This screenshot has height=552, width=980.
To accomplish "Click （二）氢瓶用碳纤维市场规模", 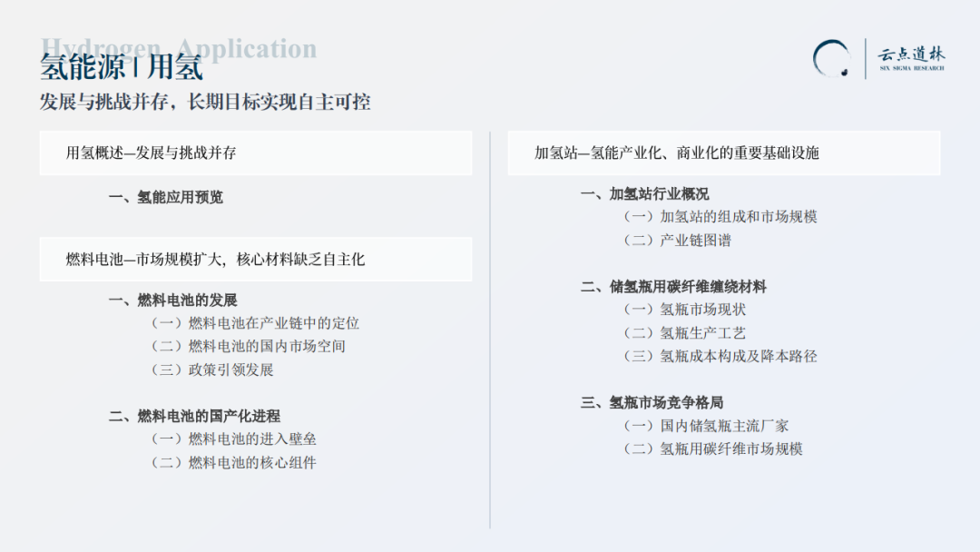I will click(712, 449).
